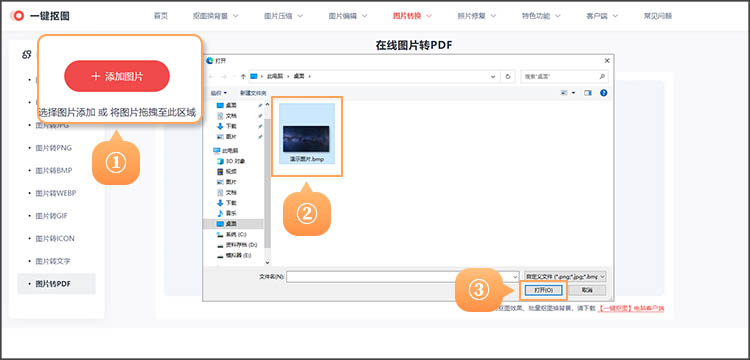
Task: Click the 打开(O) button
Action: pyautogui.click(x=543, y=290)
